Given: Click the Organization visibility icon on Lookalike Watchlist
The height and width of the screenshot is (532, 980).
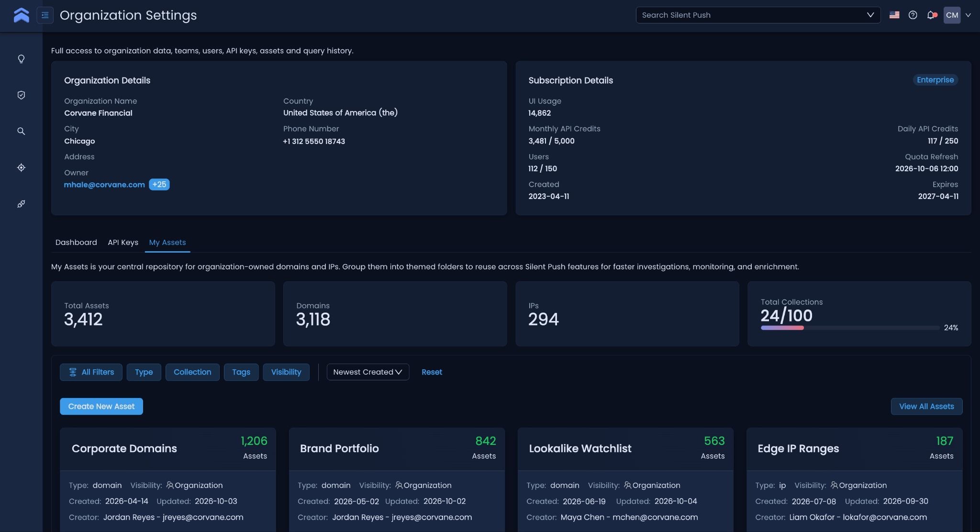Looking at the screenshot, I should pos(627,485).
